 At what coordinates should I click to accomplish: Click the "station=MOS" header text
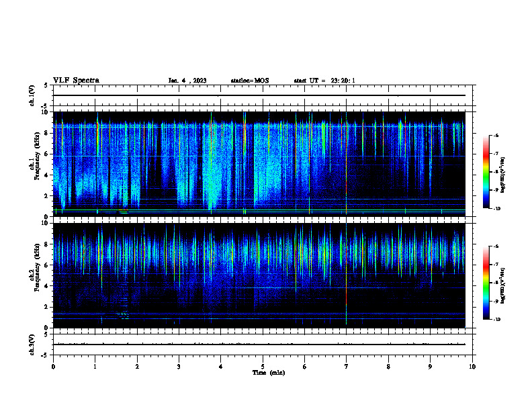click(250, 81)
